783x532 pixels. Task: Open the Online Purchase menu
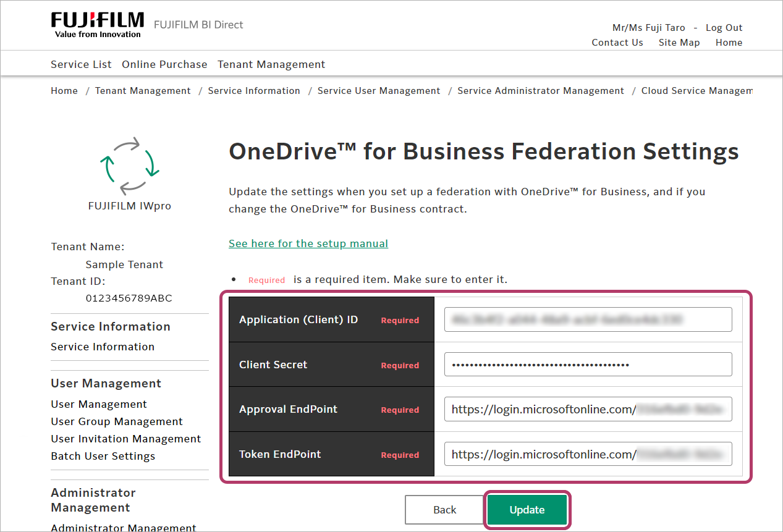pyautogui.click(x=164, y=64)
